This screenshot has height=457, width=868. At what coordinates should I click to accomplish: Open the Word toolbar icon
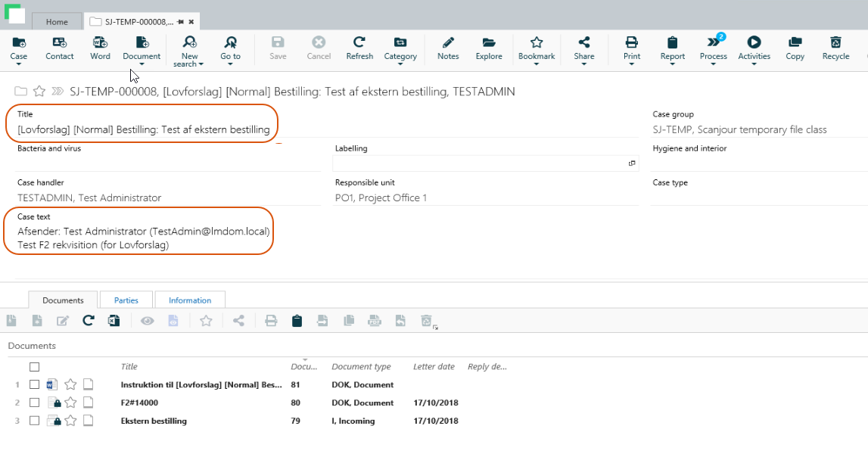(x=100, y=43)
